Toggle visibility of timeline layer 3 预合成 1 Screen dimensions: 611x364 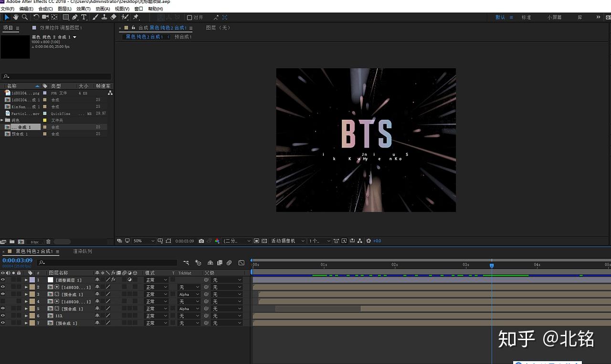[x=3, y=294]
